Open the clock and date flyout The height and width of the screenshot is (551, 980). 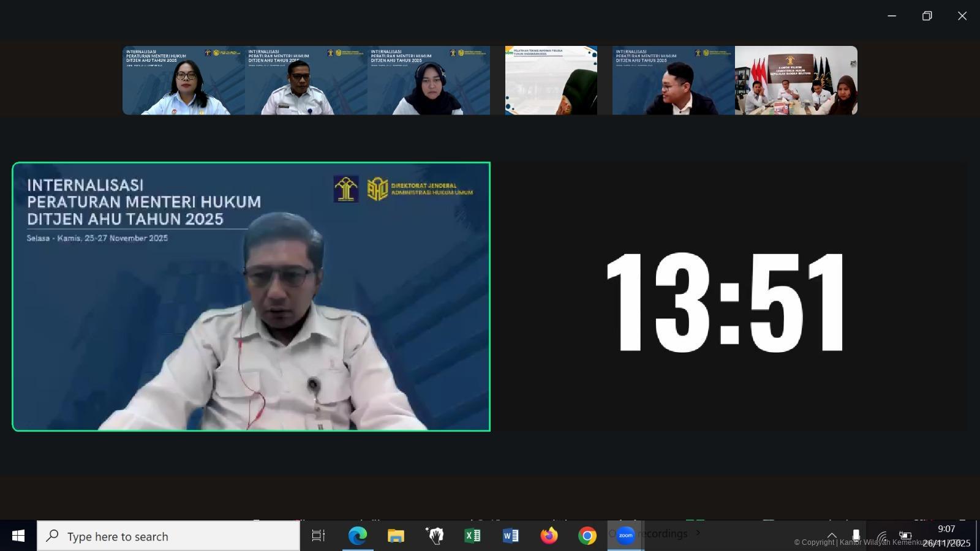[946, 536]
